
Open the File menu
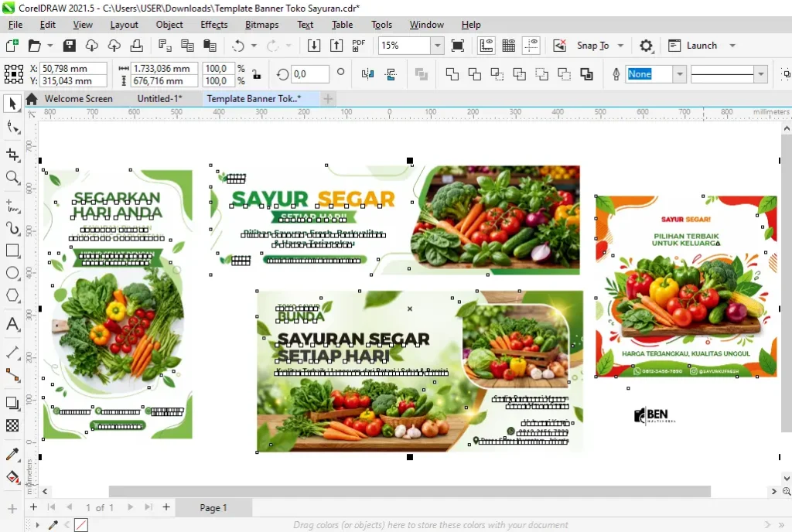coord(15,25)
